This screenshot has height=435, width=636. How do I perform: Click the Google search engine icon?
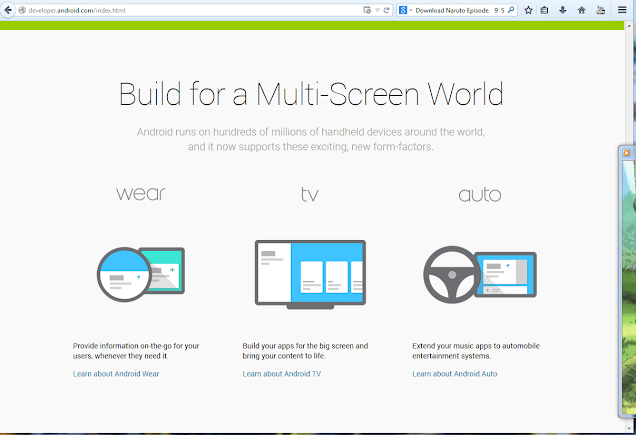click(402, 10)
